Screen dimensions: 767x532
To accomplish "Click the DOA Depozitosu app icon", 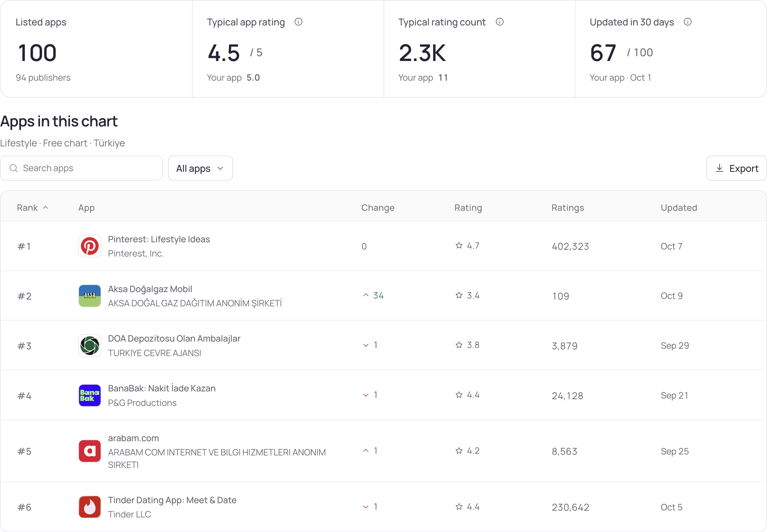I will coord(90,346).
